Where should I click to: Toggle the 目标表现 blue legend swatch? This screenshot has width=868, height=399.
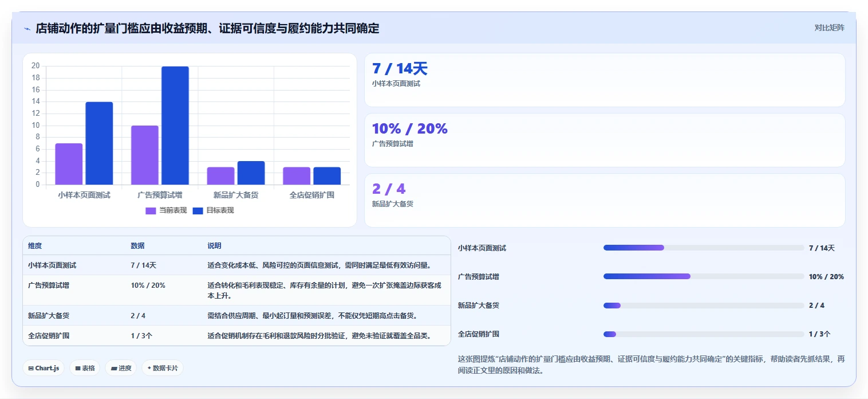198,210
